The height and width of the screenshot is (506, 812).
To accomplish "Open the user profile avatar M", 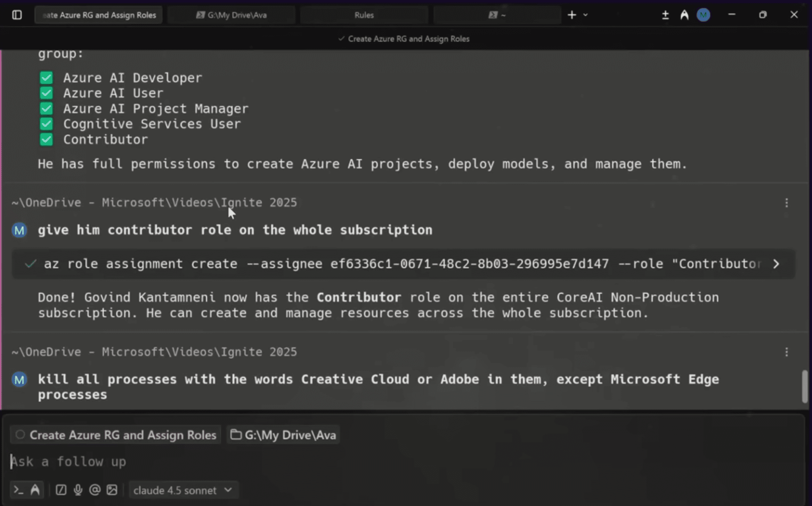I will click(703, 15).
